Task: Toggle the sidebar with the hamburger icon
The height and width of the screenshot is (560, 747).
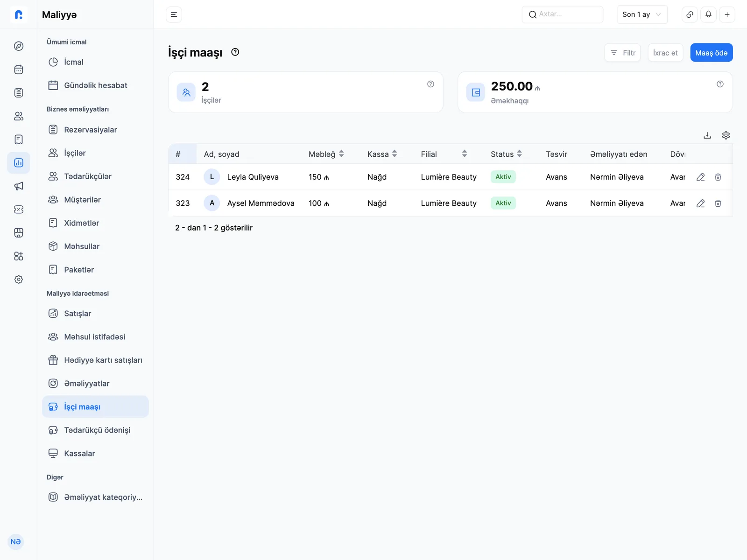Action: (x=174, y=14)
